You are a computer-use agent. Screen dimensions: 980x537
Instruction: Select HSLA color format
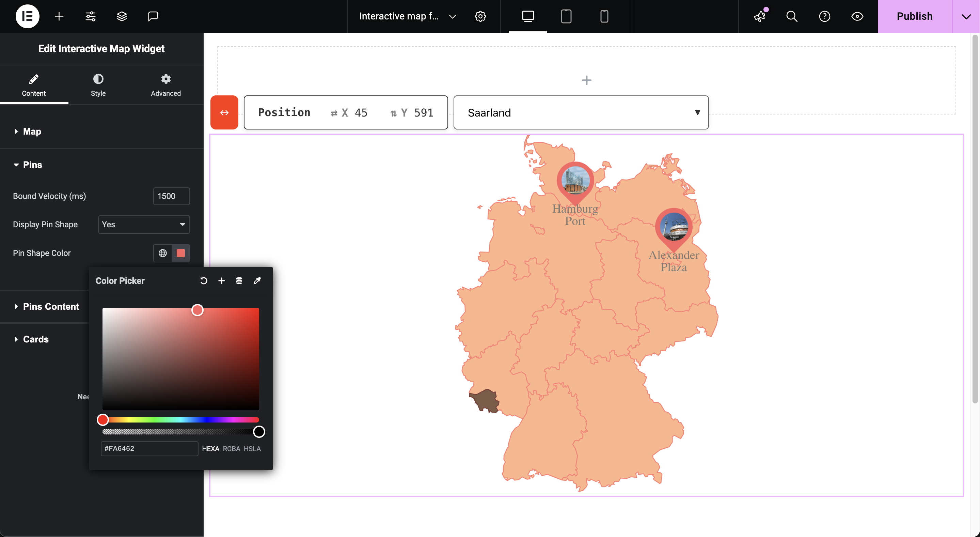point(252,449)
